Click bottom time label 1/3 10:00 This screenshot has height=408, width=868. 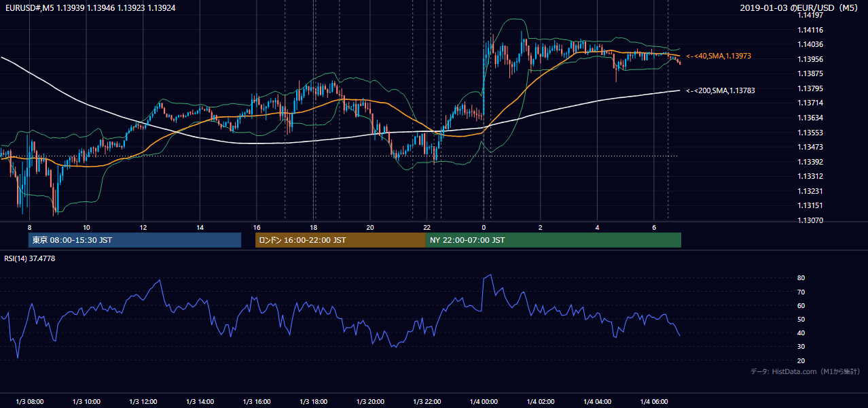click(86, 402)
